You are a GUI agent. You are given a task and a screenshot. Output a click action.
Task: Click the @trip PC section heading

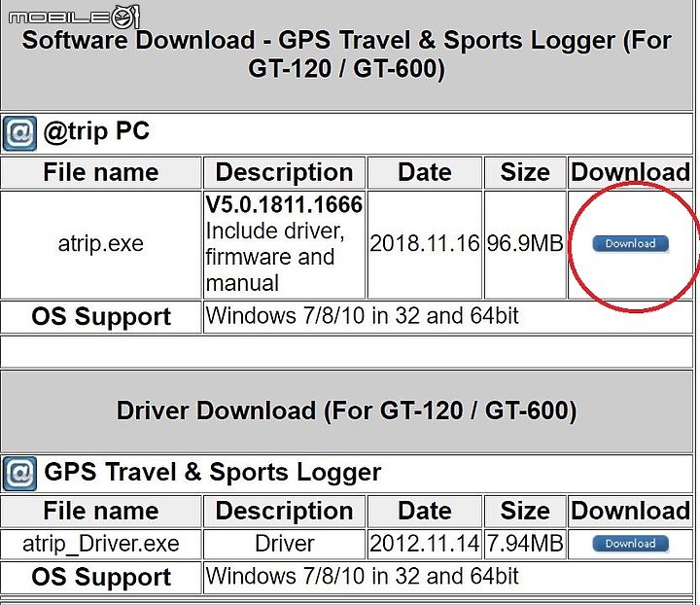96,131
